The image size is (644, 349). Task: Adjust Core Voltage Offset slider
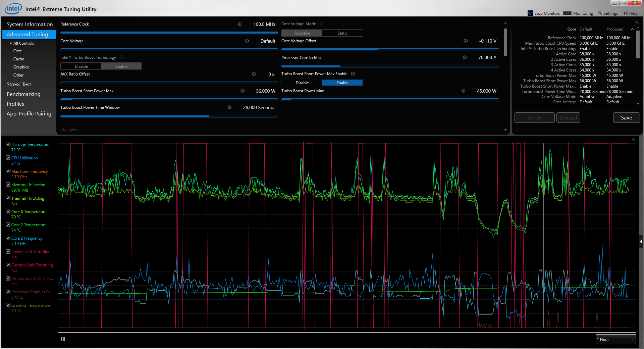[390, 49]
